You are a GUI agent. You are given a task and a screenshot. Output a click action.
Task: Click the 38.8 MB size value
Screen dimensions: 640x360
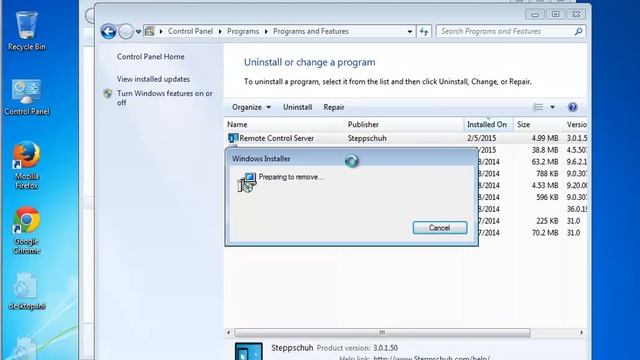pos(545,150)
